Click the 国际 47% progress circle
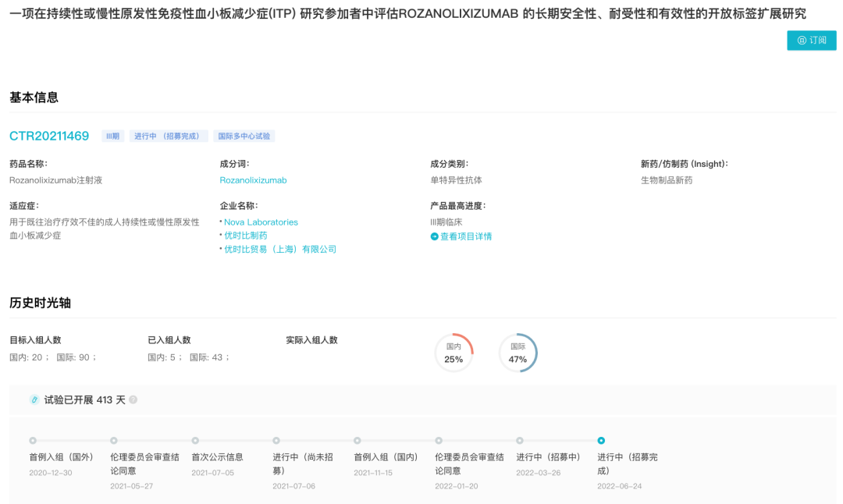This screenshot has height=504, width=843. click(x=518, y=353)
